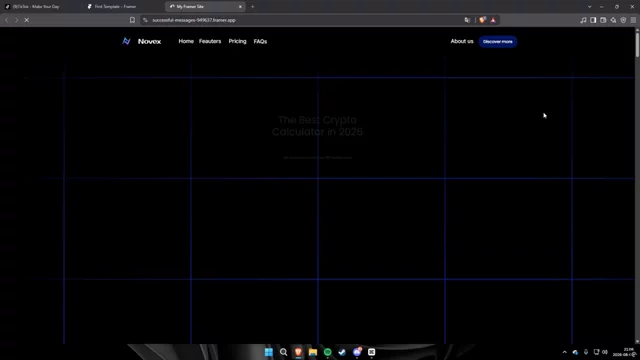The width and height of the screenshot is (640, 360).
Task: Click the translate page icon
Action: tap(467, 20)
